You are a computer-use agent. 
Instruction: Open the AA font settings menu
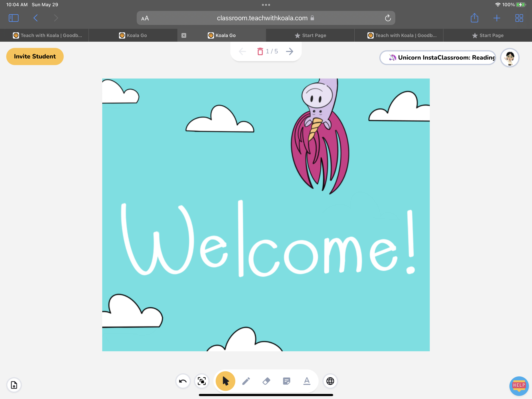145,18
